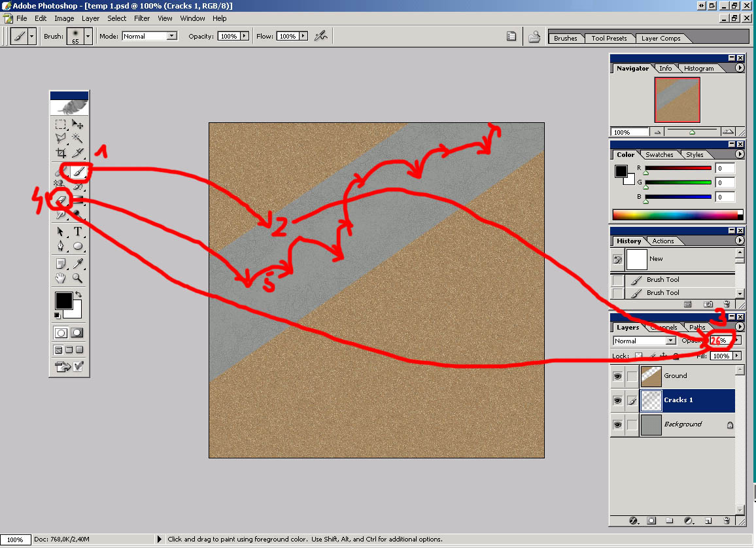Image resolution: width=756 pixels, height=548 pixels.
Task: Click the Layer Comps tab in palette well
Action: 661,38
